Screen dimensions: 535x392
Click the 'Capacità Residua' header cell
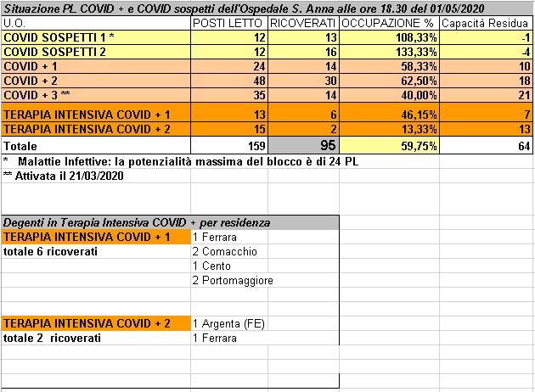click(x=486, y=22)
